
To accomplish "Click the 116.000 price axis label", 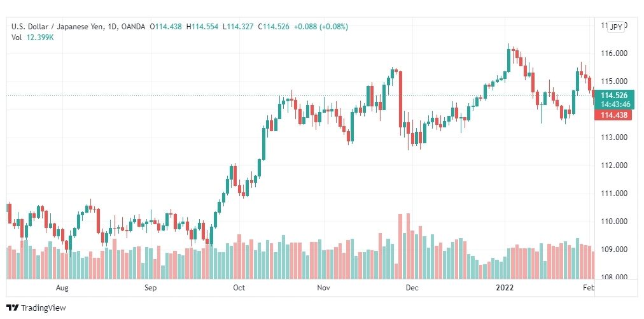I will [613, 53].
